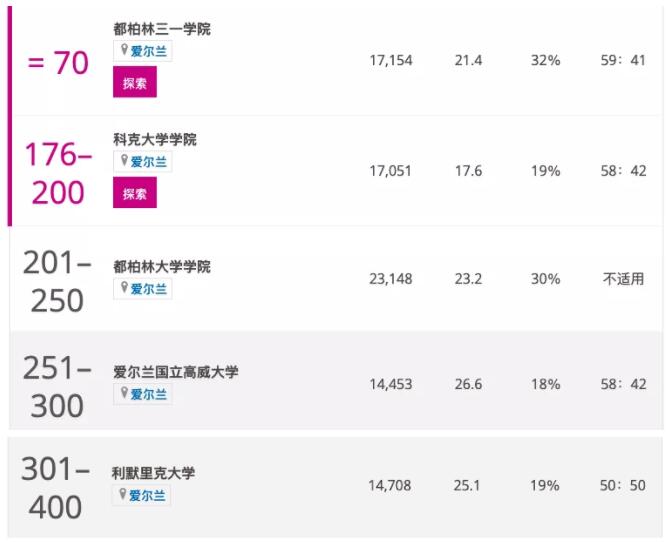667x542 pixels.
Task: Open the 都柏林三一学院 university link
Action: pos(161,29)
